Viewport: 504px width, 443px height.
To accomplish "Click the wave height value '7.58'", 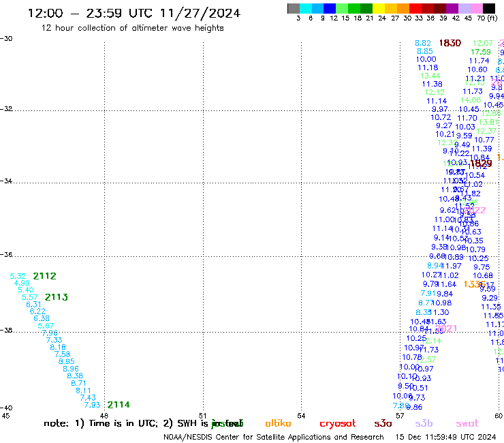I will pyautogui.click(x=62, y=354).
